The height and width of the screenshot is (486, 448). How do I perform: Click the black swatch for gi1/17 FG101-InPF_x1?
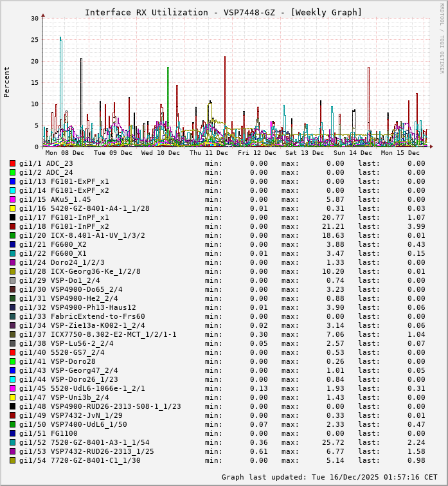(x=12, y=217)
